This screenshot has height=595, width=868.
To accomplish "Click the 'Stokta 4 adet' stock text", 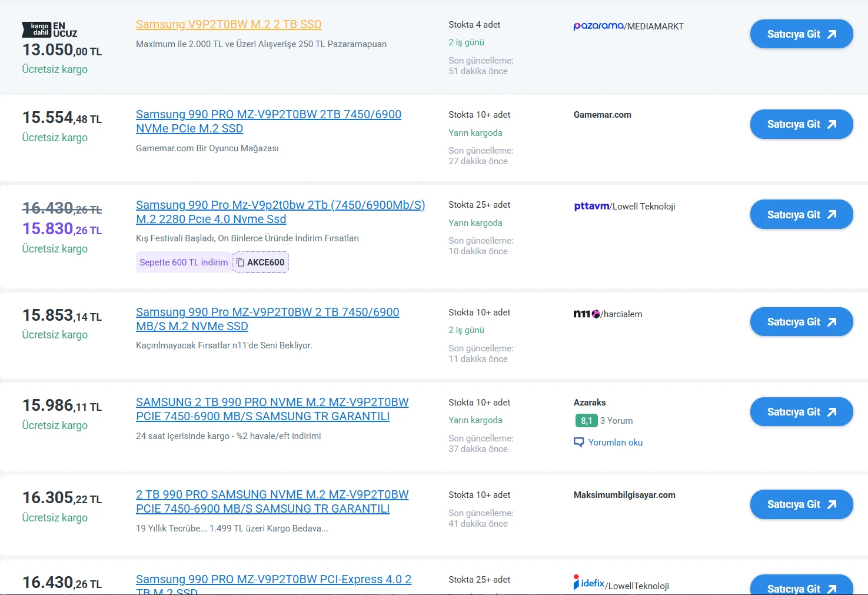I will point(474,25).
